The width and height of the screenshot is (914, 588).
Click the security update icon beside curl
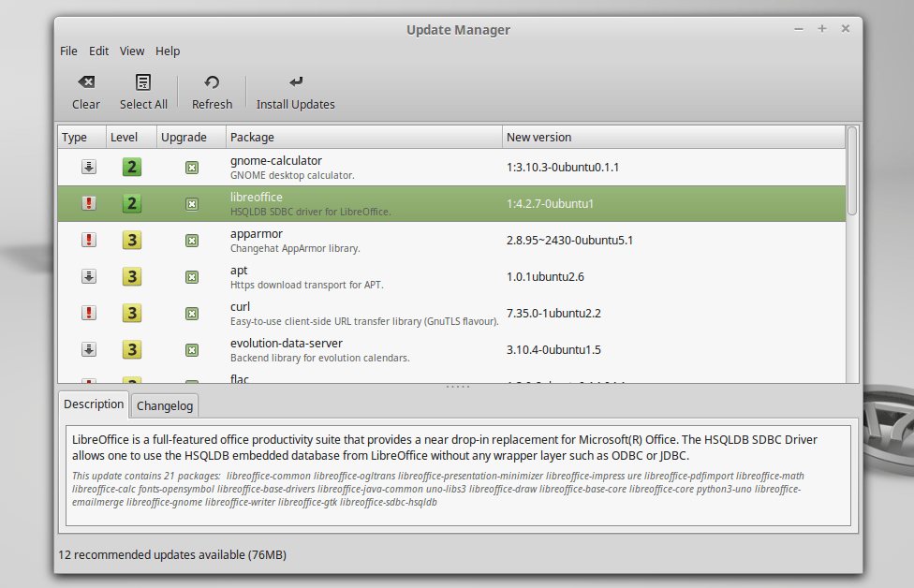88,313
